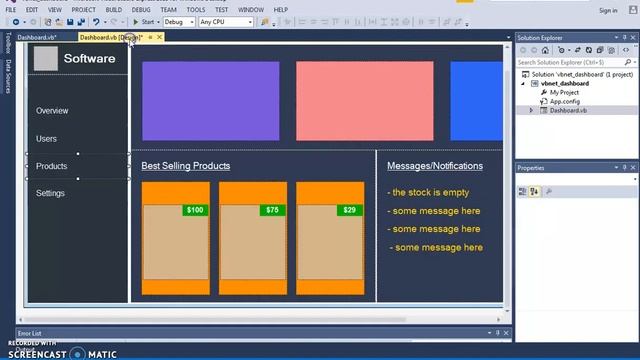Select the Products label in the designer
Image resolution: width=640 pixels, height=360 pixels.
point(51,166)
